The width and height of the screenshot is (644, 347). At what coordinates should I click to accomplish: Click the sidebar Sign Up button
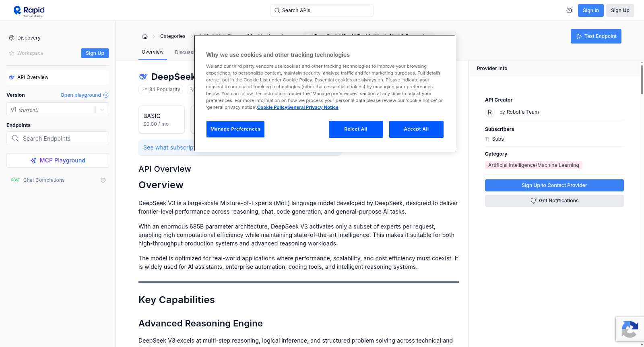(x=95, y=53)
